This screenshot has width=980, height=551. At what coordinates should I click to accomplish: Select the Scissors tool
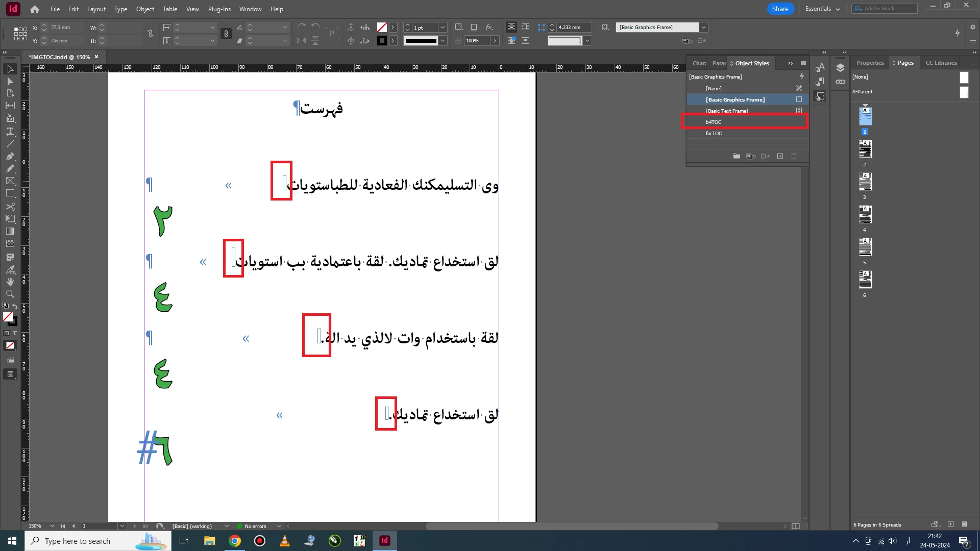10,206
